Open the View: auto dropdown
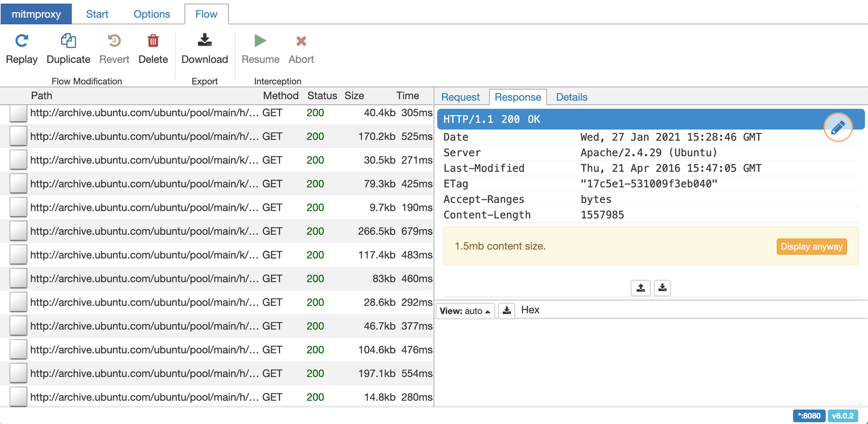Image resolution: width=868 pixels, height=424 pixels. coord(465,311)
